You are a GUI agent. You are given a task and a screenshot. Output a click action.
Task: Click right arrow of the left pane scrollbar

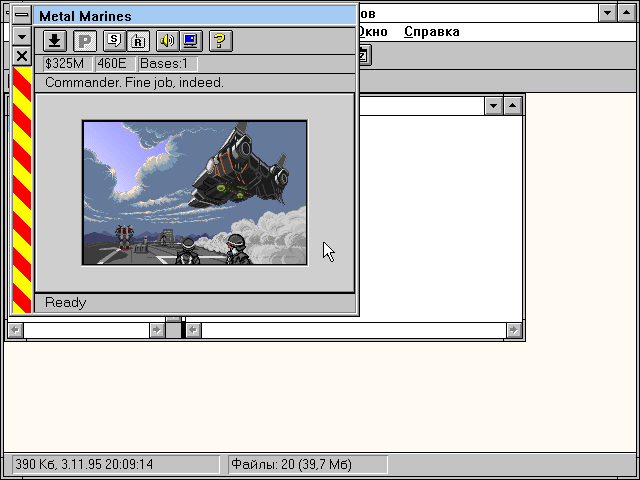tap(157, 330)
